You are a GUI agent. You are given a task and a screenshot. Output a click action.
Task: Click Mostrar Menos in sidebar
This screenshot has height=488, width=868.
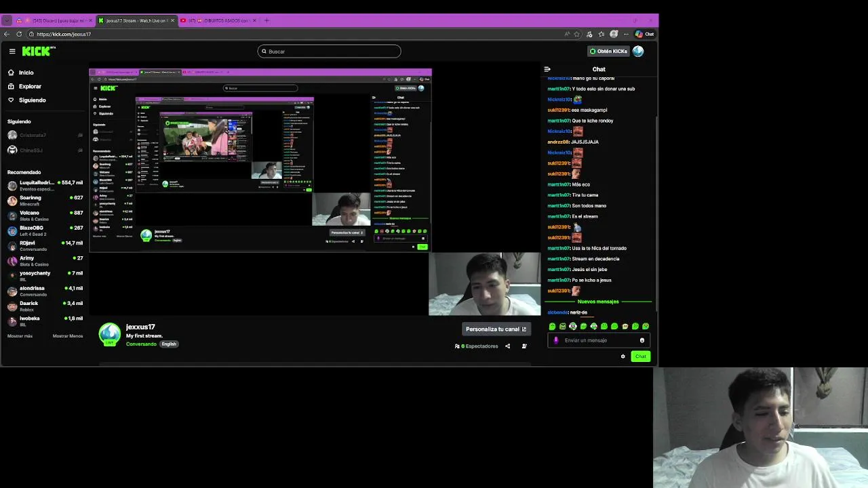tap(68, 336)
